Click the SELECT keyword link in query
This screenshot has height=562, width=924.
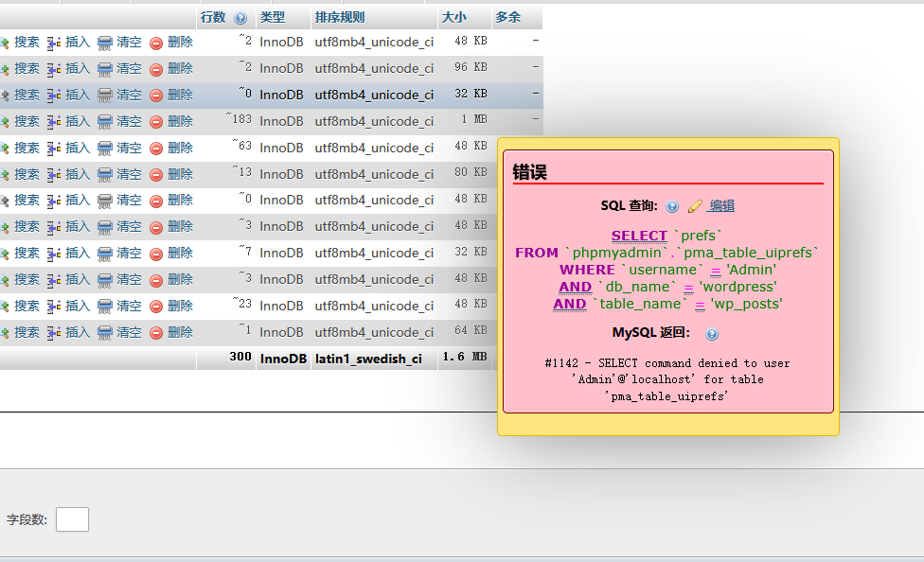639,236
